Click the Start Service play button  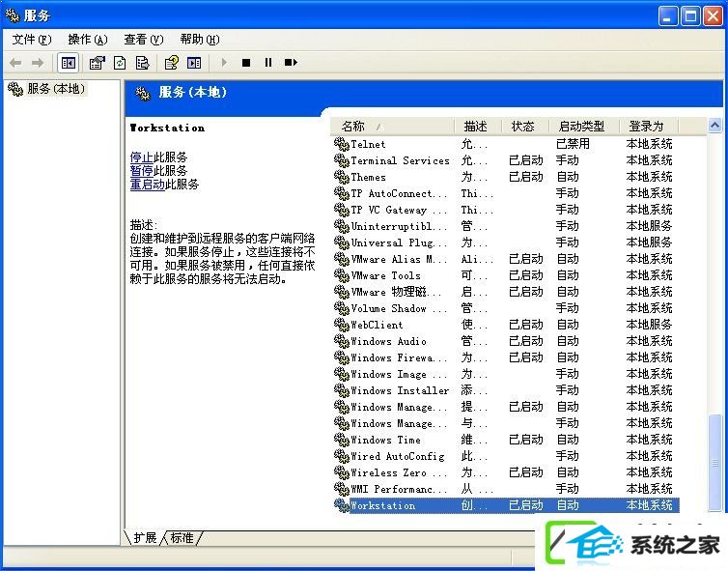pyautogui.click(x=224, y=62)
